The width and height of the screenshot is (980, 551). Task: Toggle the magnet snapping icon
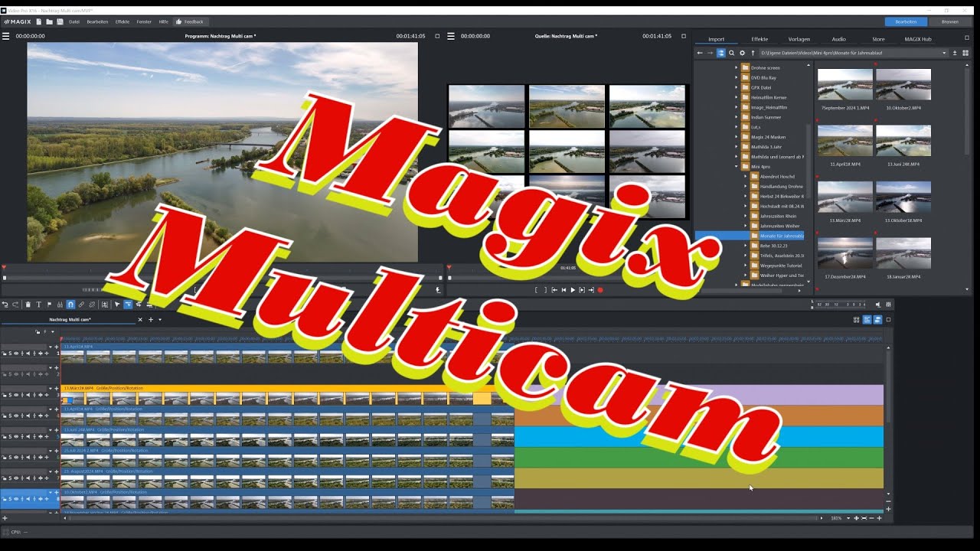pyautogui.click(x=70, y=305)
